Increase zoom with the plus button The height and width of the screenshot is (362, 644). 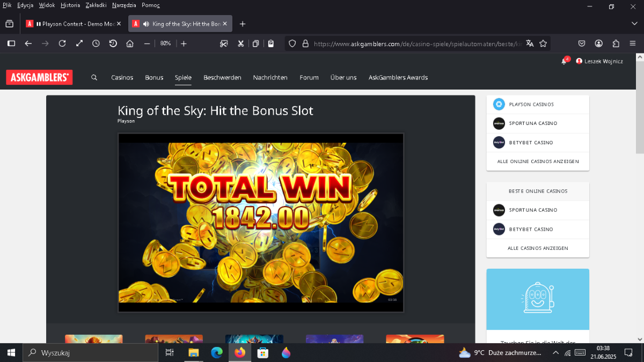tap(184, 43)
